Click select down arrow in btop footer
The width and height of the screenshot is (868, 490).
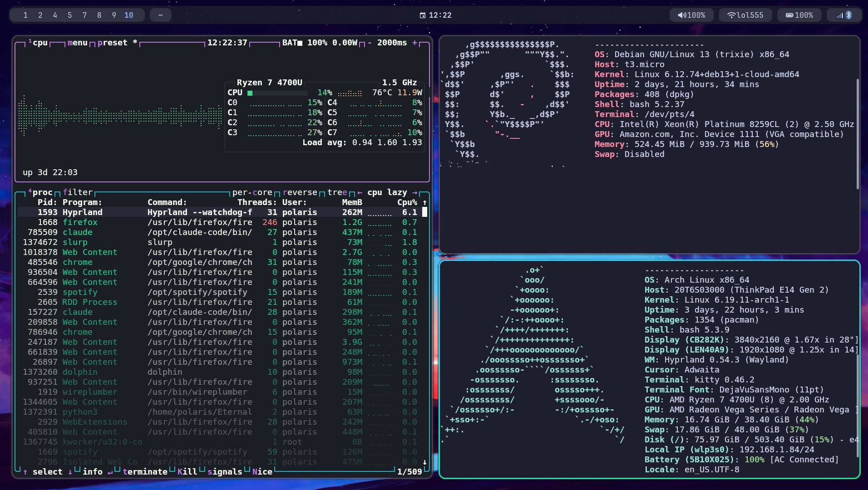[x=70, y=472]
